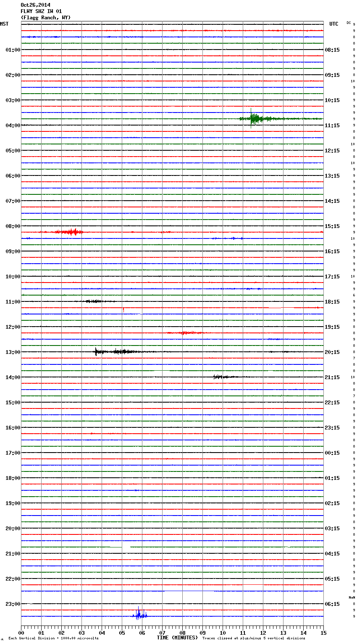Click the 13:00 MST row label
357x644 pixels.
pyautogui.click(x=13, y=352)
